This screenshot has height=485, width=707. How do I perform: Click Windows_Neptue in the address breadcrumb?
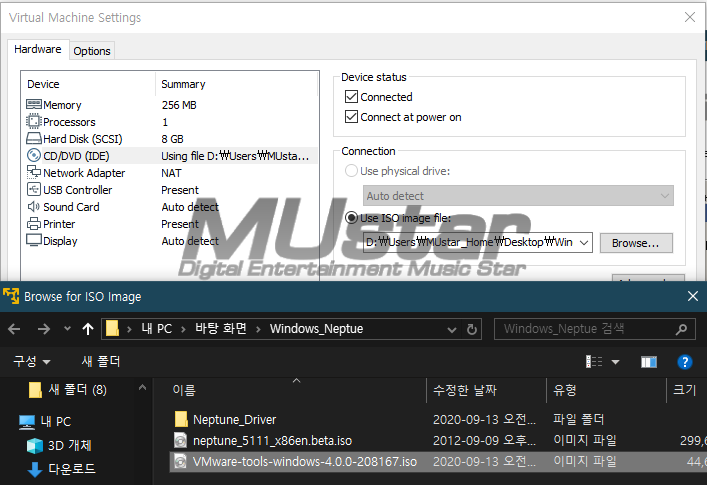click(x=317, y=329)
